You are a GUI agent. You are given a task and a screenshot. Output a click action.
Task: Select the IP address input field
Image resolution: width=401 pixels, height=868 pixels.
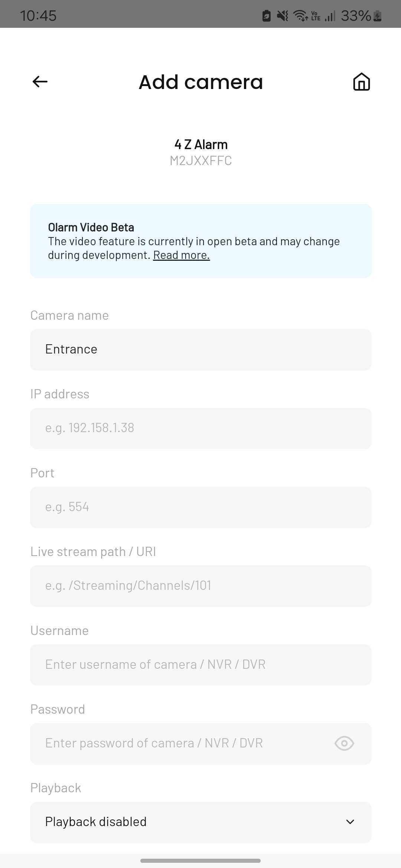pyautogui.click(x=201, y=428)
